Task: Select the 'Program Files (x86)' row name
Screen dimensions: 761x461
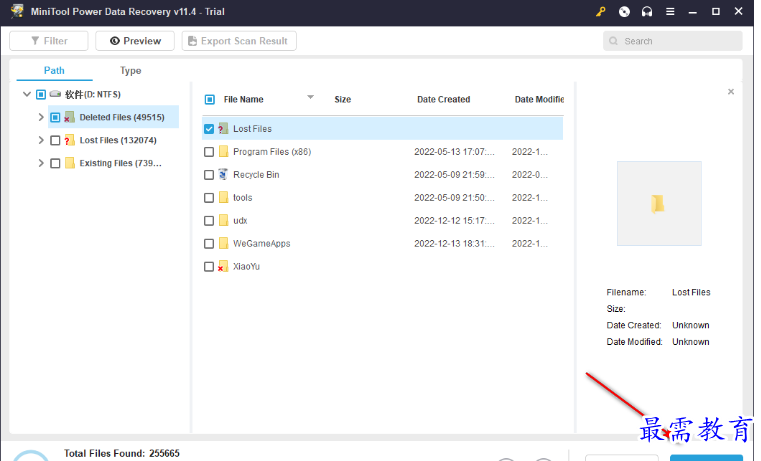Action: 272,152
